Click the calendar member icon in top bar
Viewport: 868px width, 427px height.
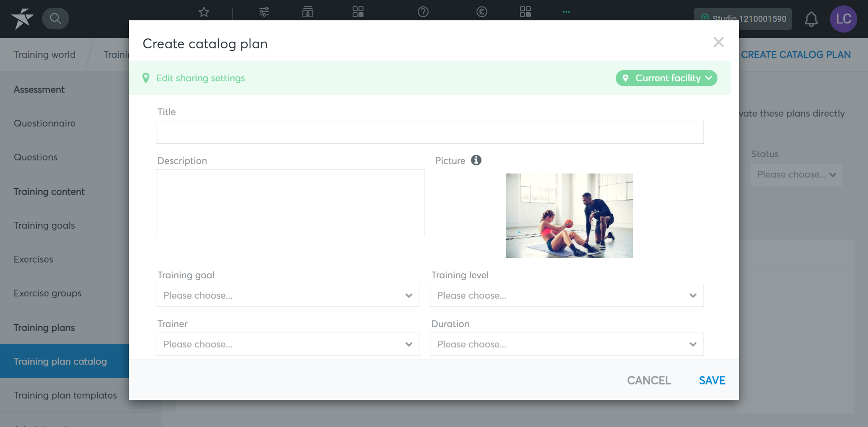[x=308, y=12]
